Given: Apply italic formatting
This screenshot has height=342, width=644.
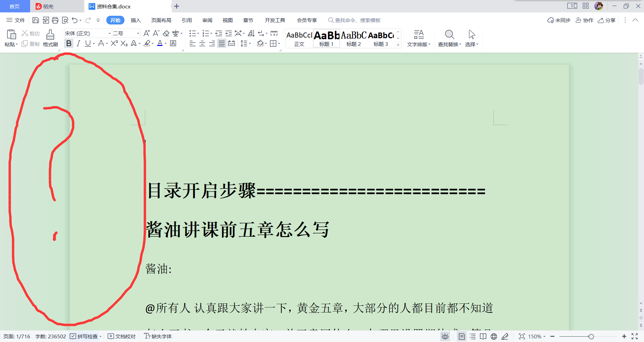Looking at the screenshot, I should 78,43.
